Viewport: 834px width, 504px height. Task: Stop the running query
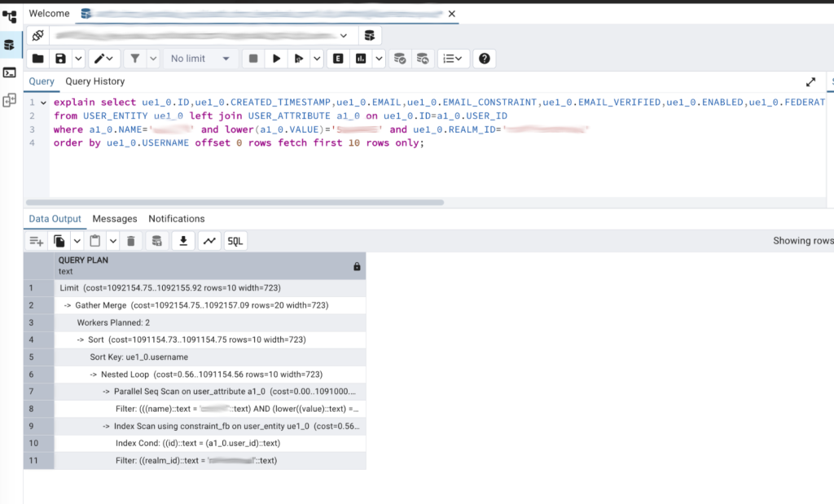coord(253,59)
